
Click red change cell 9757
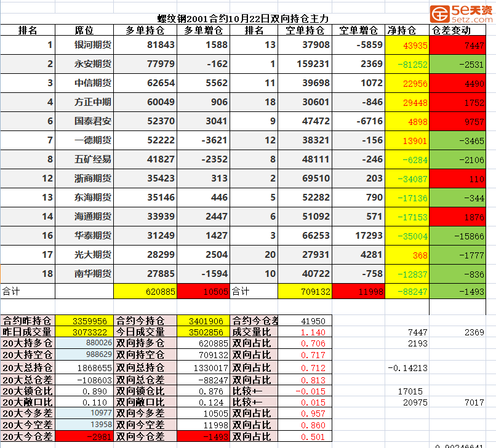[x=457, y=121]
